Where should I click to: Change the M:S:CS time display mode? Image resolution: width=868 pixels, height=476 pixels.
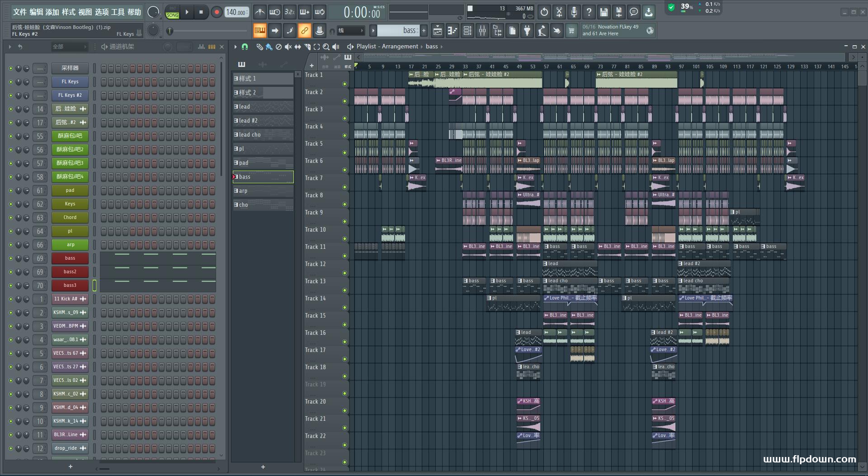pyautogui.click(x=379, y=7)
